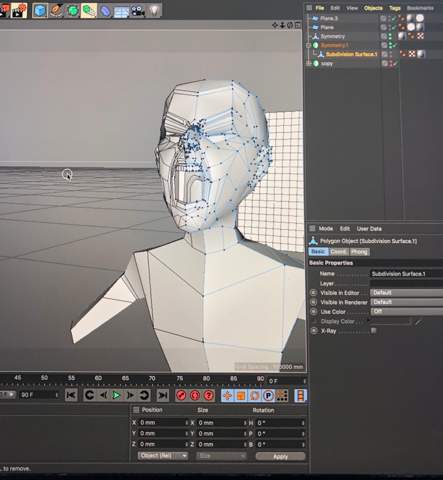Click the red Record Active Objects button
The height and width of the screenshot is (480, 443).
pyautogui.click(x=181, y=395)
